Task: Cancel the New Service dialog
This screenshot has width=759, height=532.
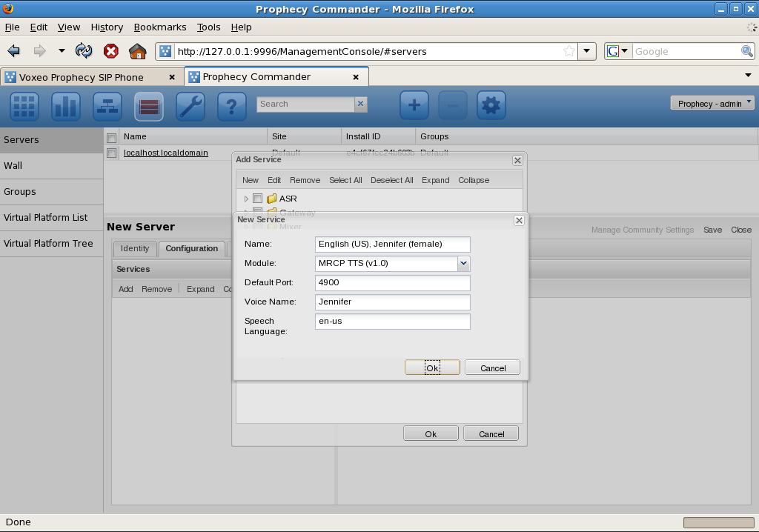Action: point(493,368)
